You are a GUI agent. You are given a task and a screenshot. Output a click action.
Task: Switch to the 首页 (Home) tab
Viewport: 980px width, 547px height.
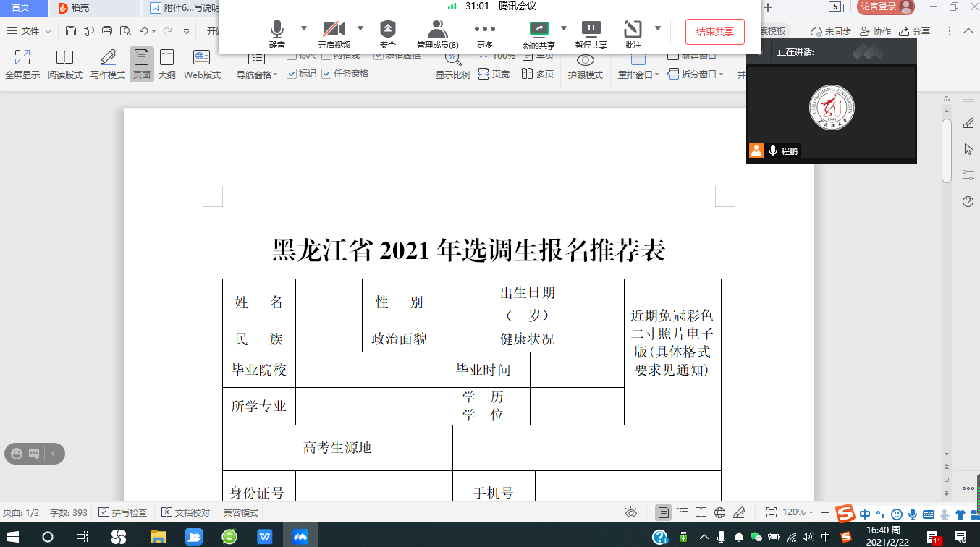point(20,7)
